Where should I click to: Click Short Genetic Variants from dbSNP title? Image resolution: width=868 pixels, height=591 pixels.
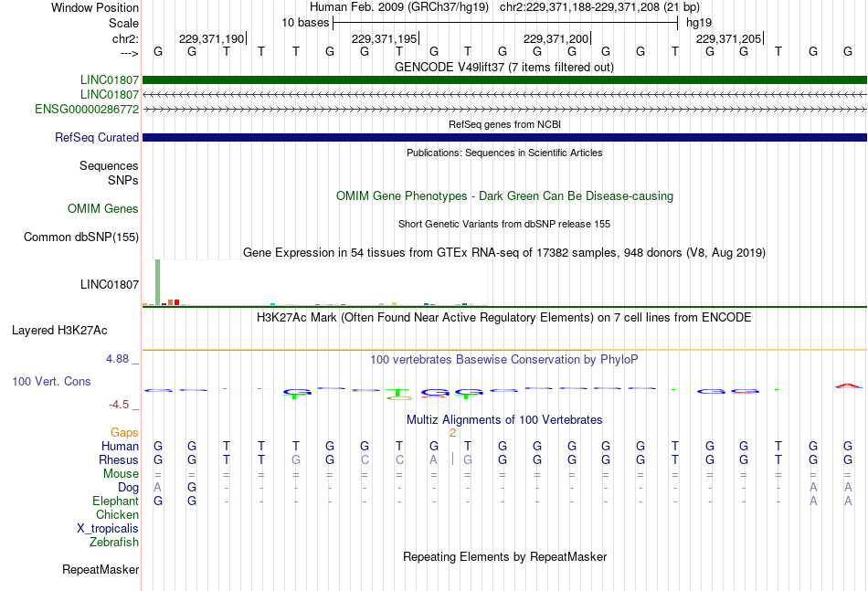[x=504, y=224]
